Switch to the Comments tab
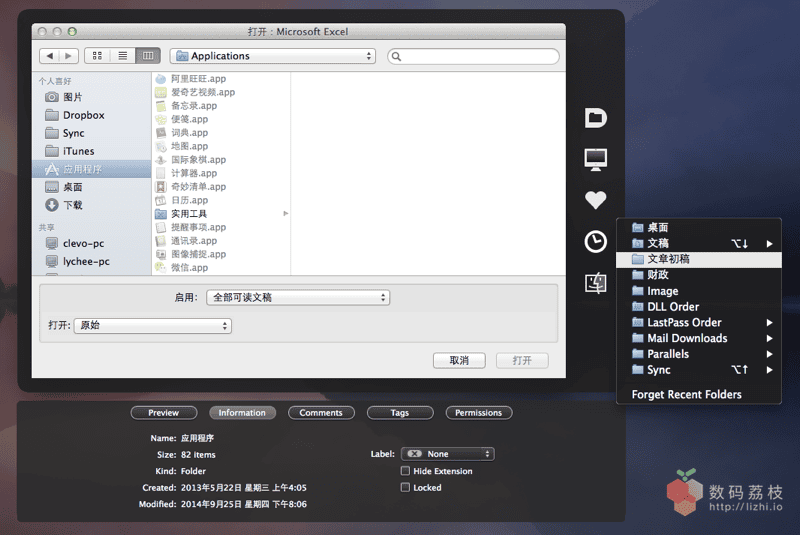Screen dimensions: 800x535 coord(321,413)
